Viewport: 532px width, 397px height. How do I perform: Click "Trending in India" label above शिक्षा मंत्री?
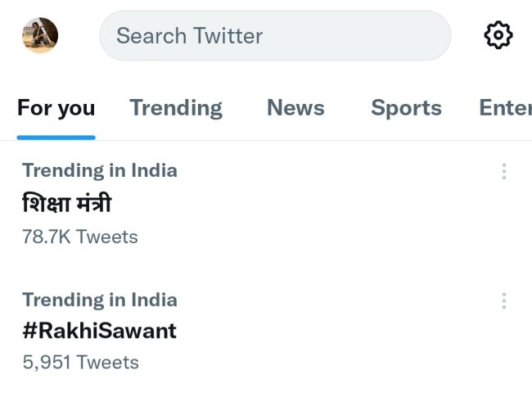(x=99, y=170)
